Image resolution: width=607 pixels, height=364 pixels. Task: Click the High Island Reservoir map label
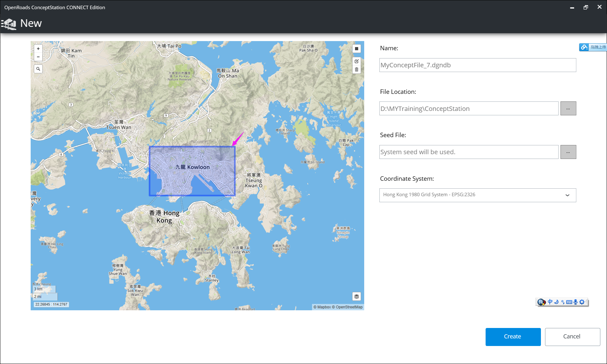pyautogui.click(x=334, y=119)
